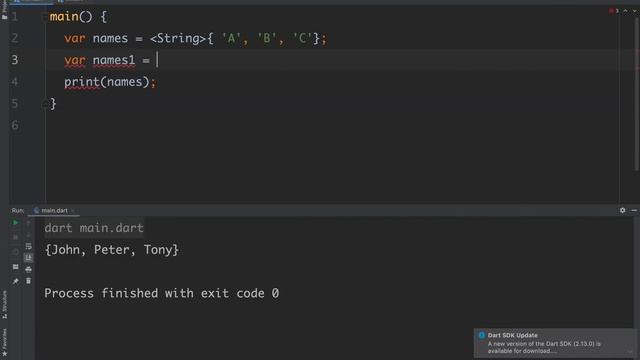The width and height of the screenshot is (640, 360).
Task: Click the fold end marker at line 5
Action: [x=44, y=104]
